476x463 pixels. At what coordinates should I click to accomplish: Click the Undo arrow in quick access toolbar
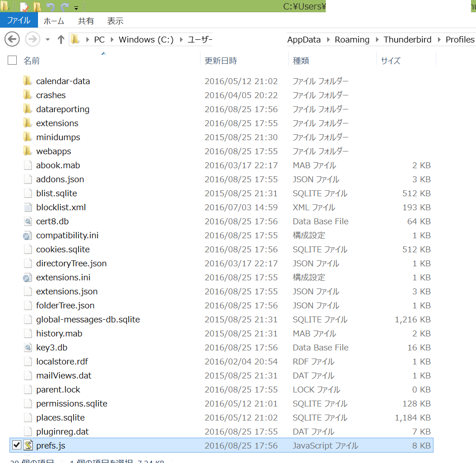click(51, 7)
